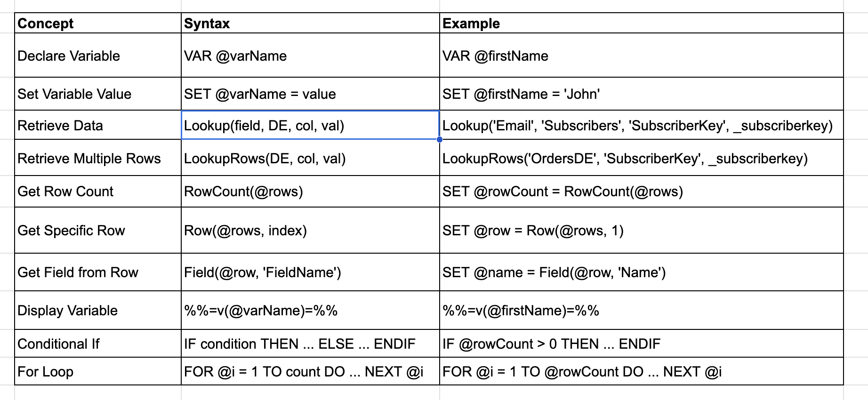Click the Field(@row, 'FieldName') cell

pyautogui.click(x=310, y=272)
